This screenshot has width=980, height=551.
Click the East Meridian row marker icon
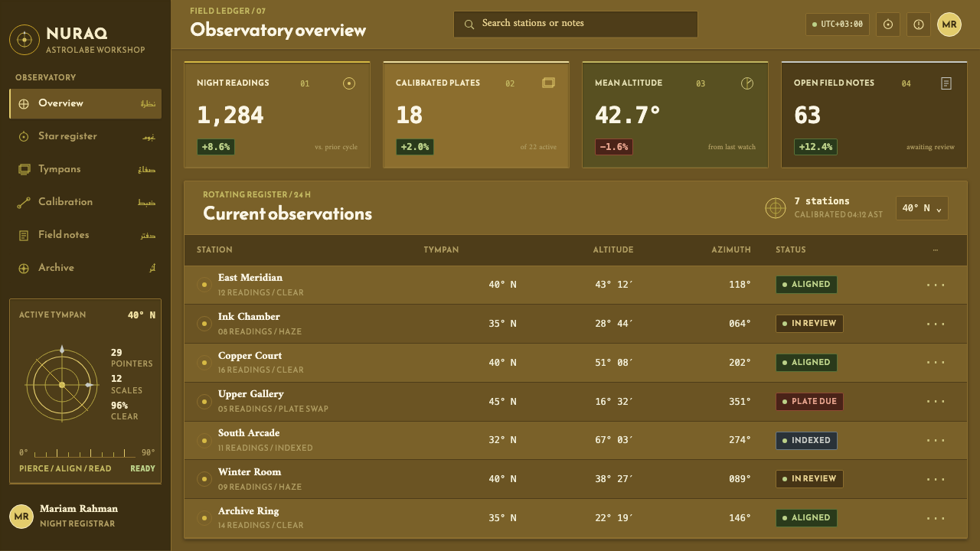(x=204, y=285)
